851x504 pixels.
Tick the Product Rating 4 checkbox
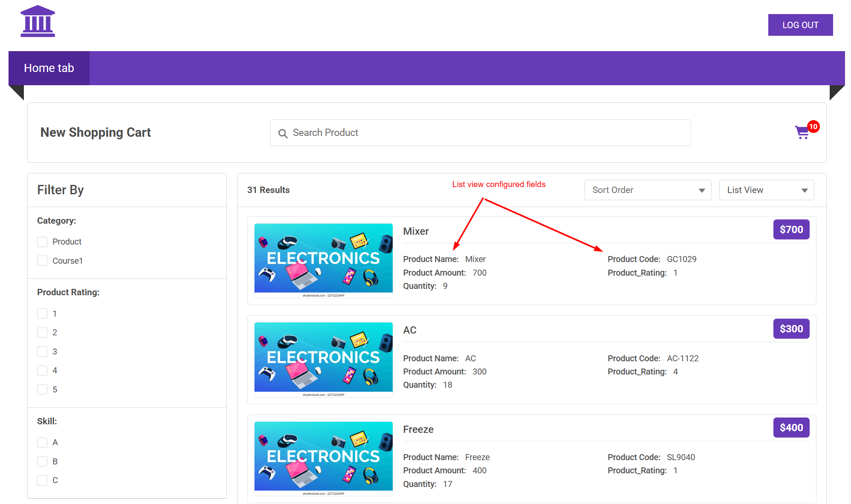[x=42, y=371]
